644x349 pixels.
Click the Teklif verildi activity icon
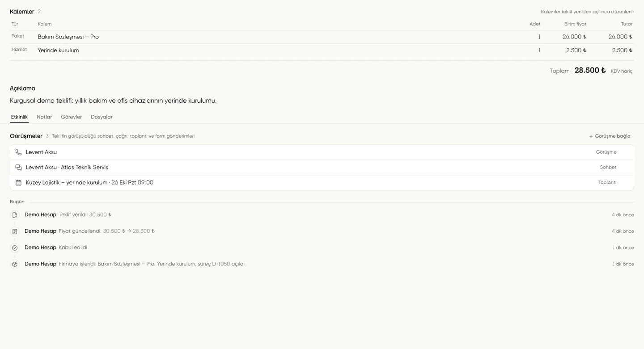coord(15,215)
